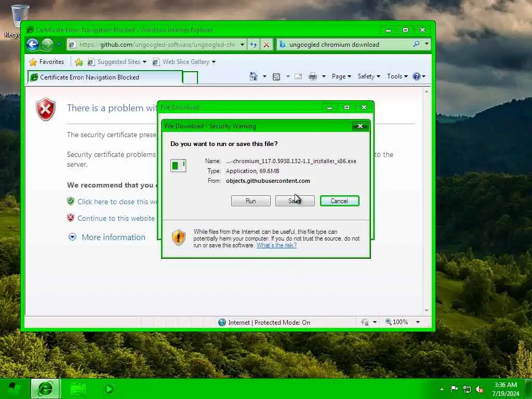
Task: Click the red shield certificate error icon
Action: (46, 109)
